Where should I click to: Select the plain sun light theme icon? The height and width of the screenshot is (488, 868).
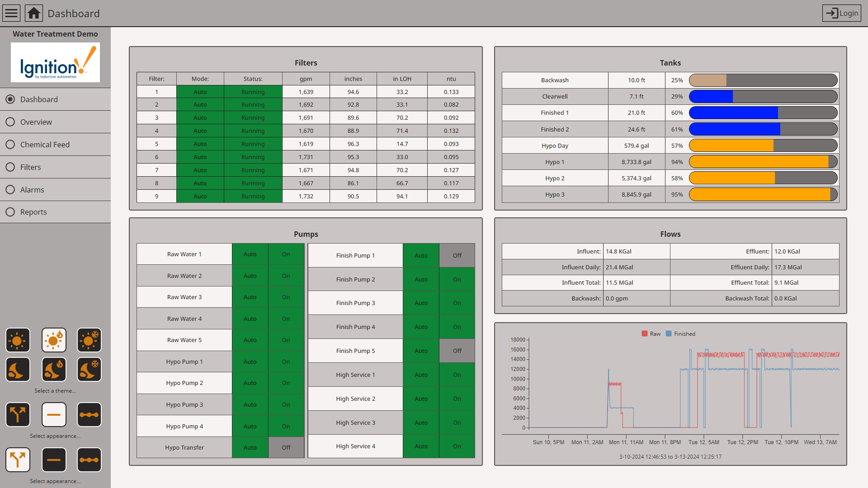click(18, 340)
